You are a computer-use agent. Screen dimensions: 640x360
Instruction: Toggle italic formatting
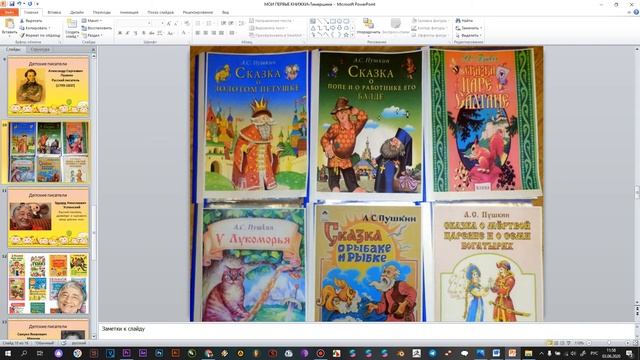(128, 33)
